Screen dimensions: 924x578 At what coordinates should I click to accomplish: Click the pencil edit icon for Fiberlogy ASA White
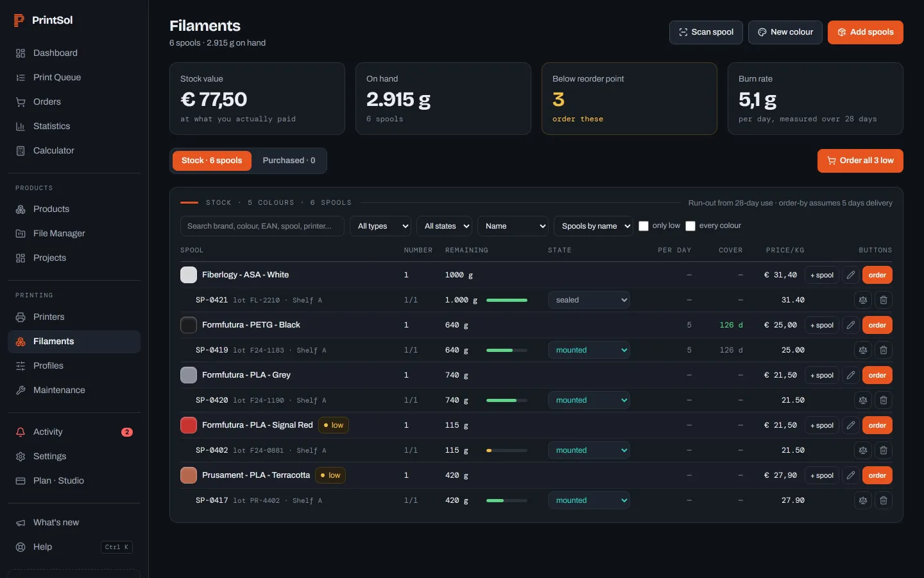click(851, 275)
